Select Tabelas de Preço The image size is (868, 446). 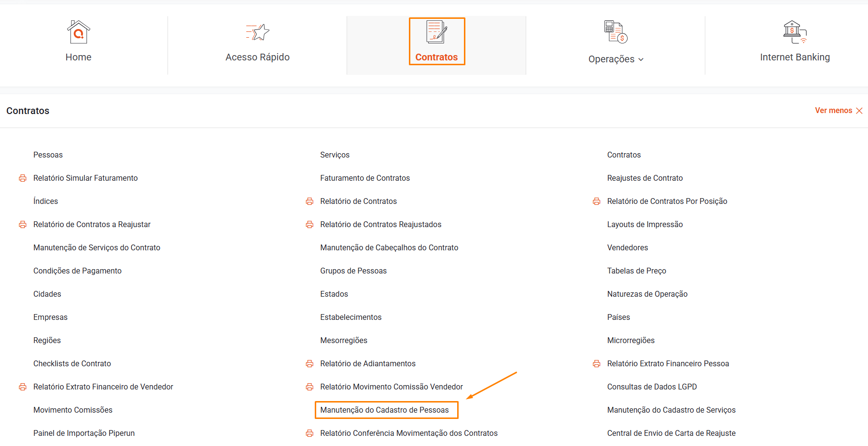tap(636, 271)
